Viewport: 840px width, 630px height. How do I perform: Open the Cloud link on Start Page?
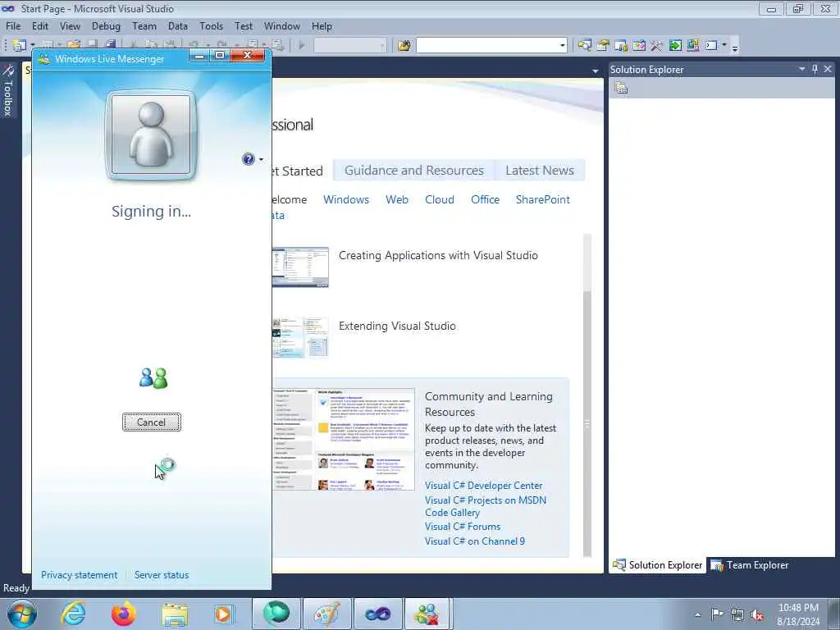coord(440,199)
